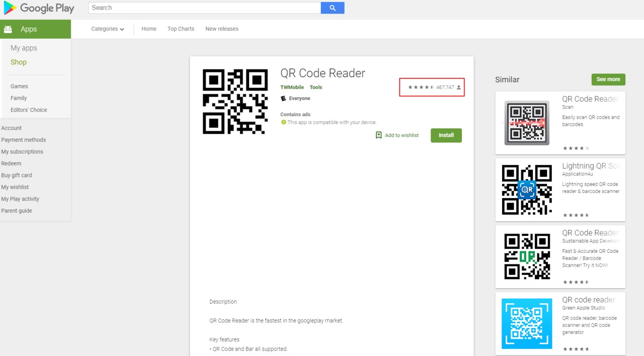Click the star rating on Lightning QR Scanner card
This screenshot has height=356, width=644.
tap(576, 215)
